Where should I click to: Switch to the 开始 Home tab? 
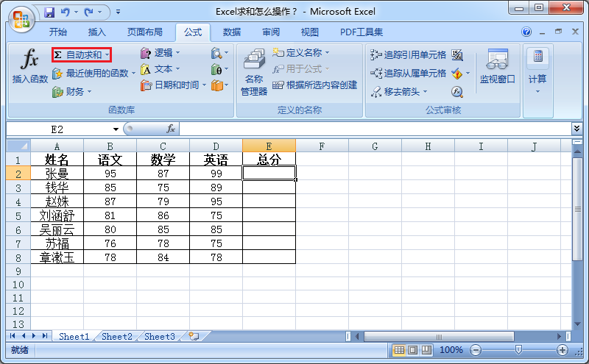[x=58, y=32]
